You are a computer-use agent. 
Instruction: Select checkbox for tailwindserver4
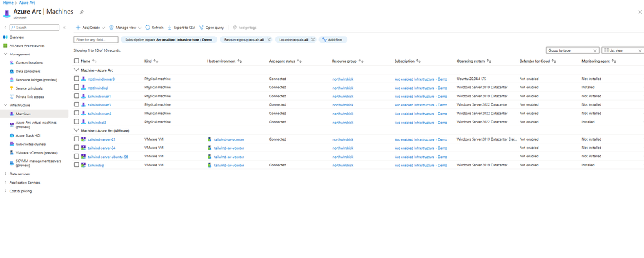[77, 113]
